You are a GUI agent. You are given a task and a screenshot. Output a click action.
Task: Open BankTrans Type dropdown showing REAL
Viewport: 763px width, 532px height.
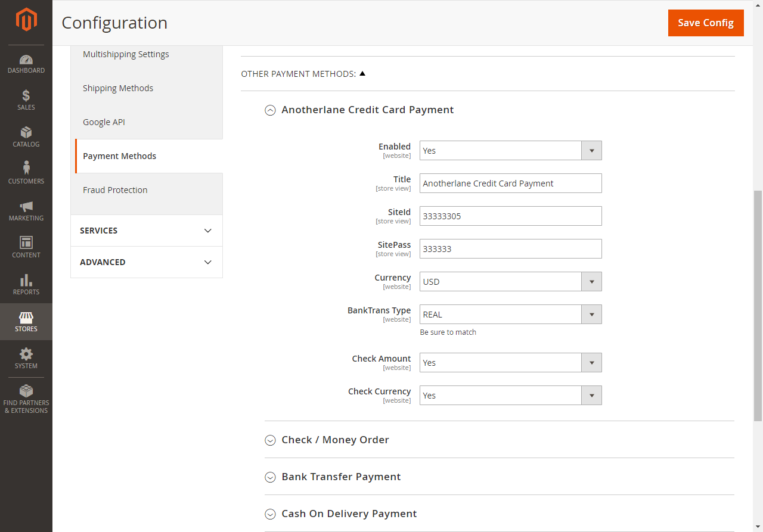(511, 315)
